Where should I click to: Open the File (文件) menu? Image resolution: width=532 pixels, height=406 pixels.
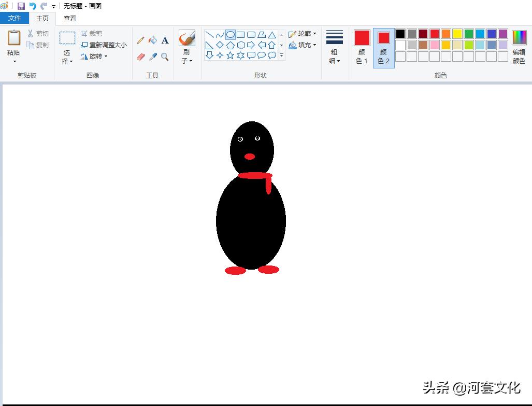click(15, 18)
